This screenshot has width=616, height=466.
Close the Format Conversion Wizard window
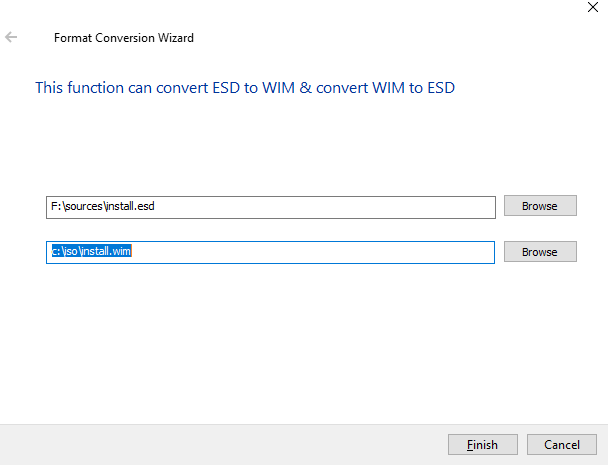coord(592,7)
